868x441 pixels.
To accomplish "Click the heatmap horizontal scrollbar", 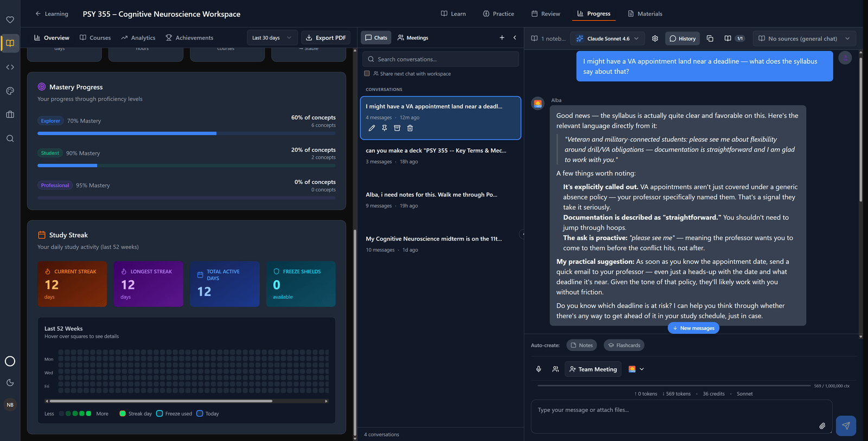I will 187,401.
